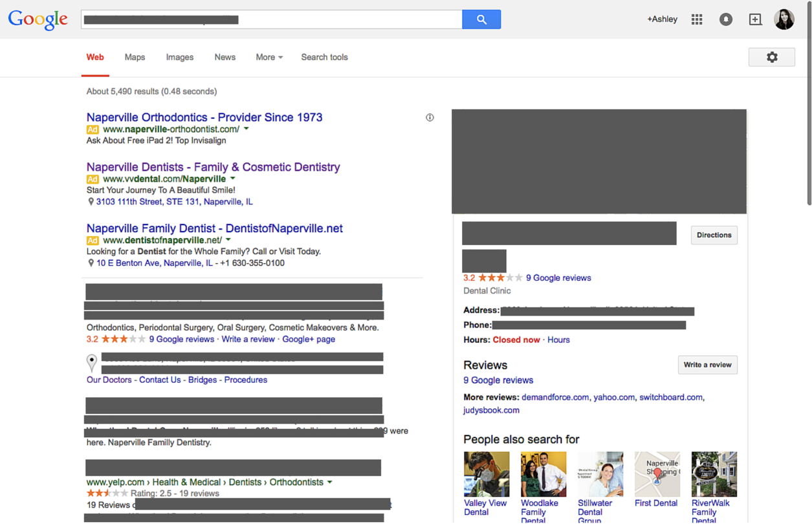Open the judysbook.com reviews link
This screenshot has width=812, height=524.
click(x=491, y=410)
